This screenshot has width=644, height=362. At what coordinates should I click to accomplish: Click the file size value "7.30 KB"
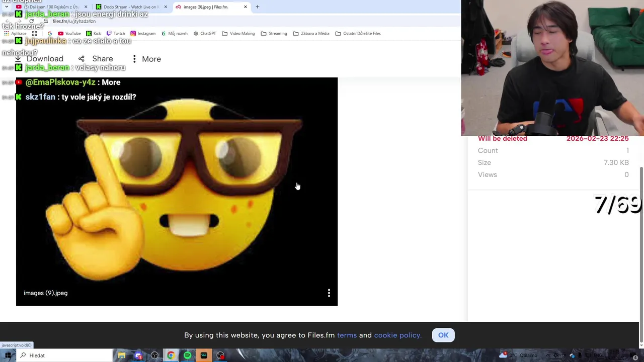(616, 162)
